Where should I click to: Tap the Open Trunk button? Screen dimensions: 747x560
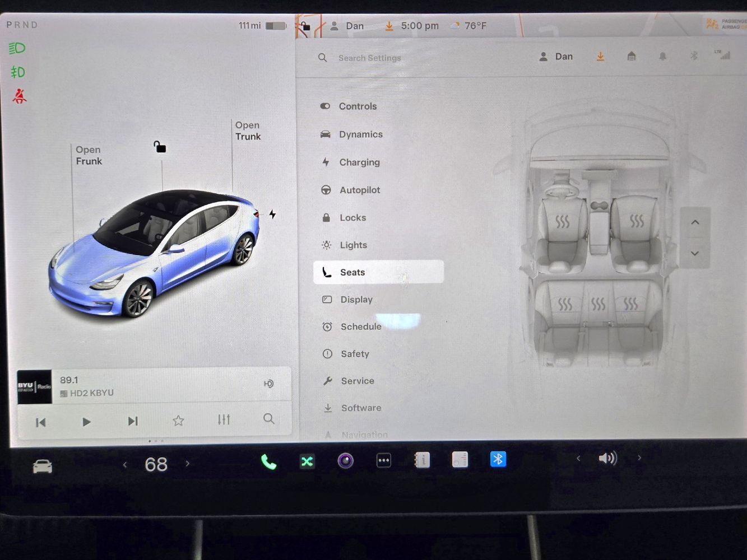click(248, 130)
